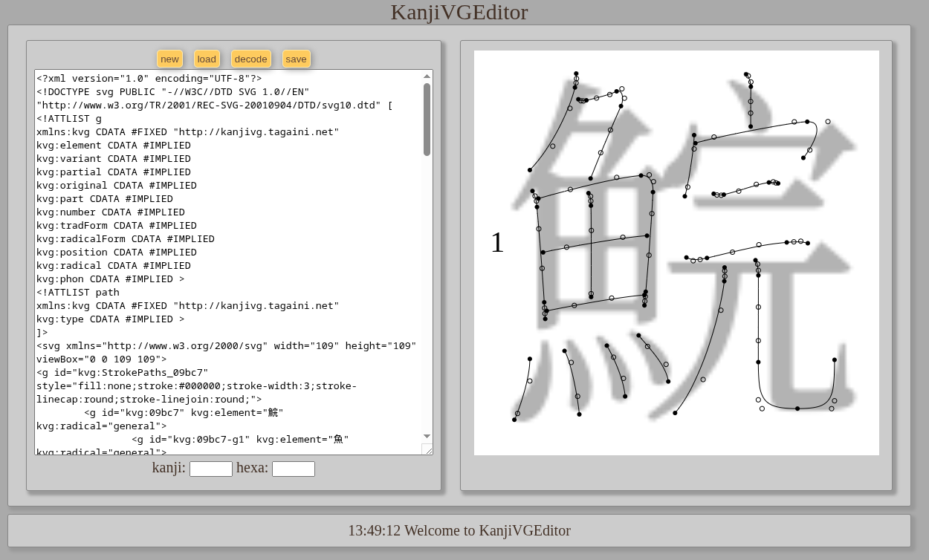Click the 'g id="kvg:09bc7-g1"' line
Viewport: 929px width, 560px height.
pyautogui.click(x=240, y=439)
